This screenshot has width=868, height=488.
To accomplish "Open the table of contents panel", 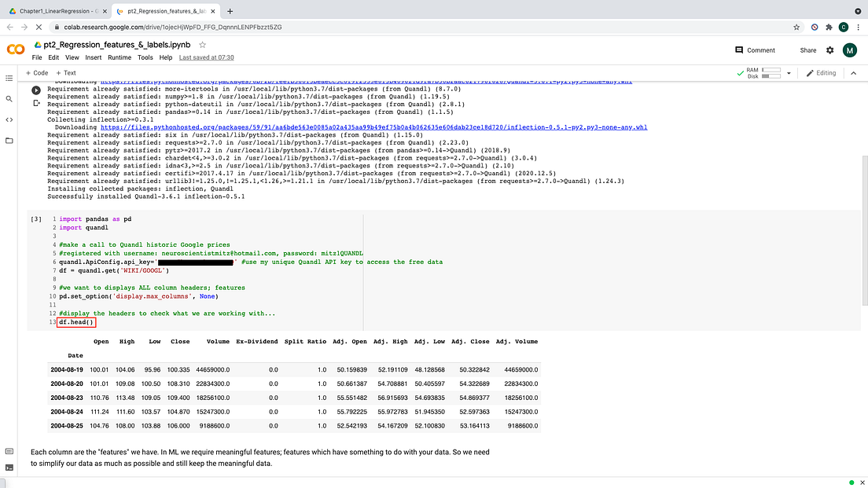I will 9,77.
